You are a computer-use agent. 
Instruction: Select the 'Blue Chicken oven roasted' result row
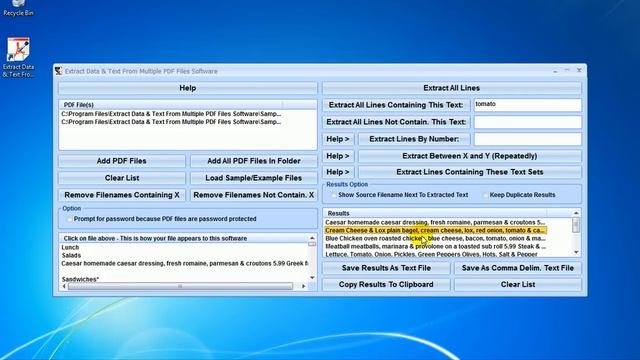[435, 238]
